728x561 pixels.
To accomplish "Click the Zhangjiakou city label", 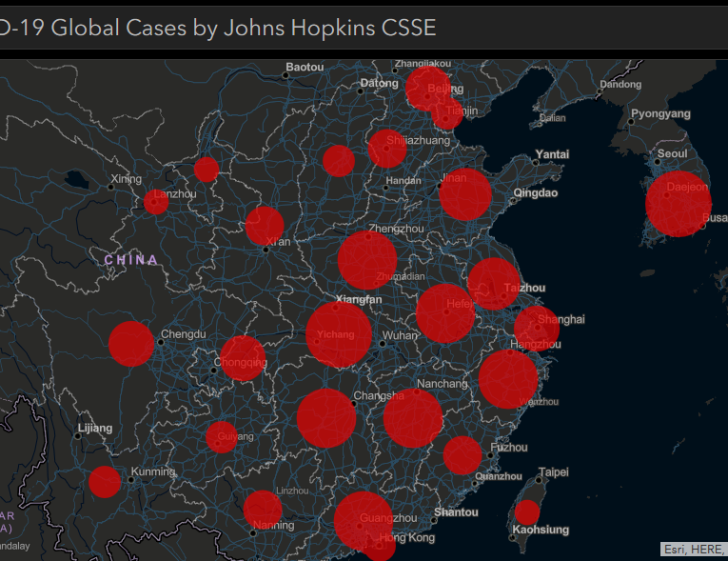I will 423,64.
